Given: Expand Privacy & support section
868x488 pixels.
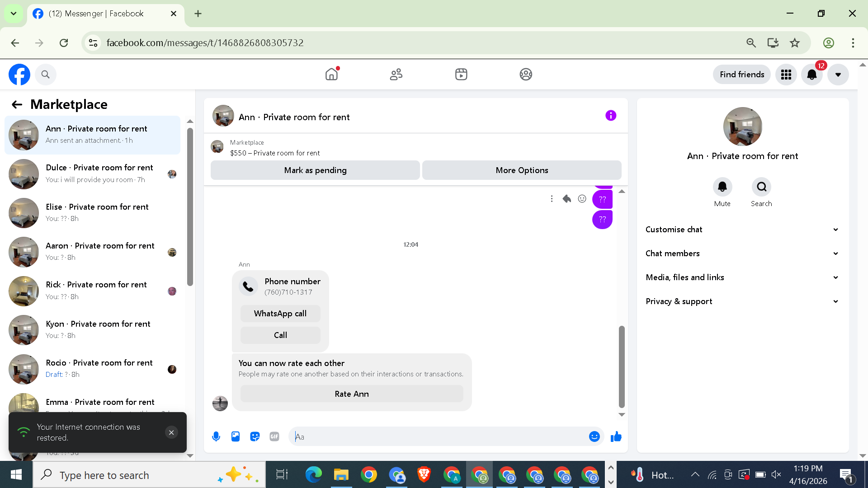Looking at the screenshot, I should click(742, 301).
